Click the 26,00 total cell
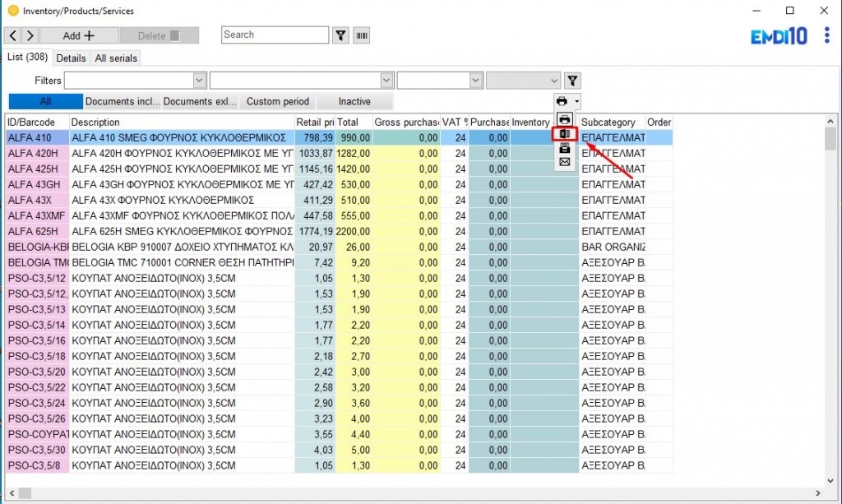The width and height of the screenshot is (842, 504). [x=354, y=247]
